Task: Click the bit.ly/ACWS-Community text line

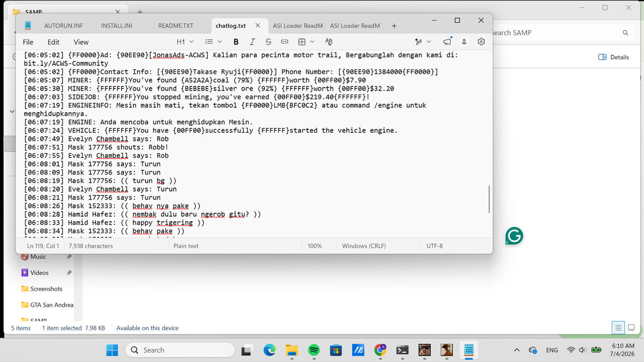Action: click(x=66, y=63)
